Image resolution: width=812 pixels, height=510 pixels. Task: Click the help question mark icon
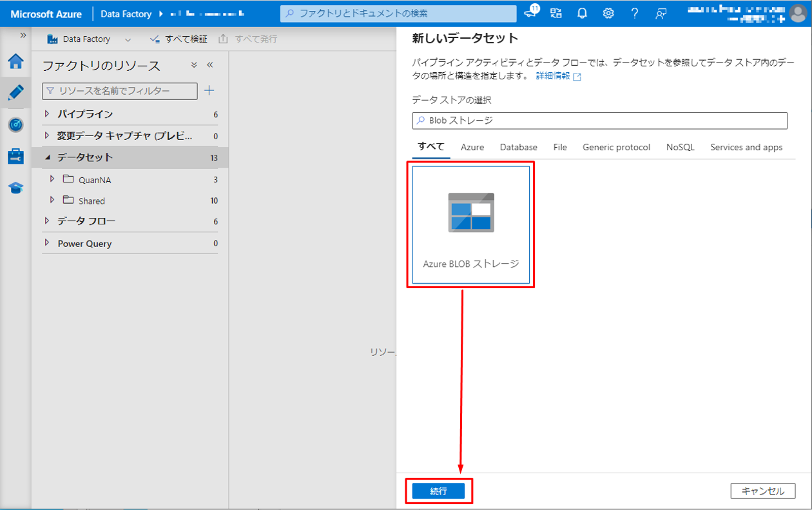pos(634,14)
